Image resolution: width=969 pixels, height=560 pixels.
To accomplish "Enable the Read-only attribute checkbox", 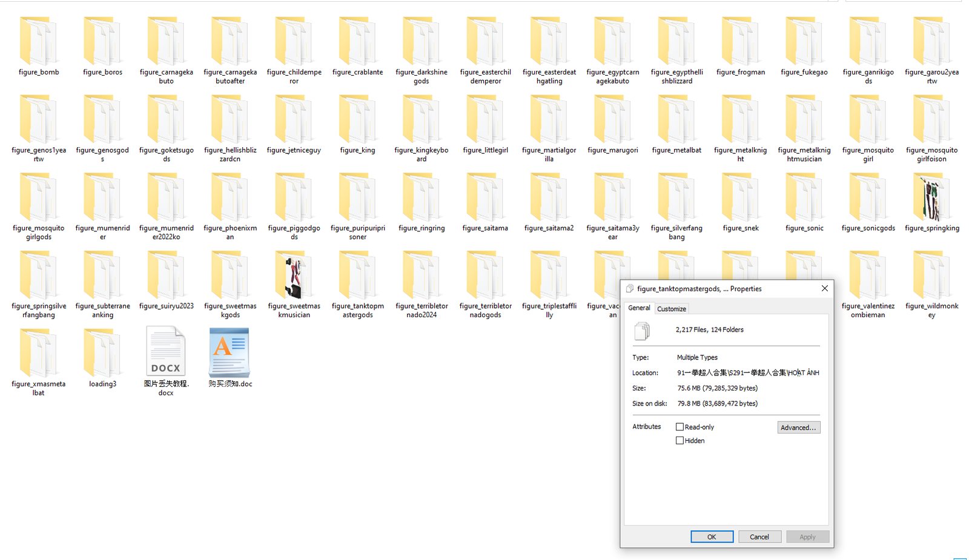I will pos(680,427).
